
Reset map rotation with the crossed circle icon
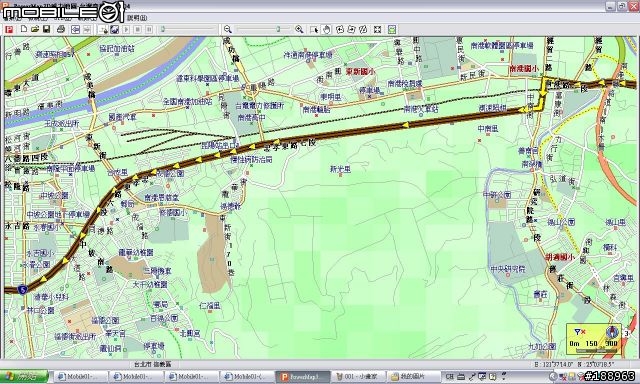tap(363, 29)
